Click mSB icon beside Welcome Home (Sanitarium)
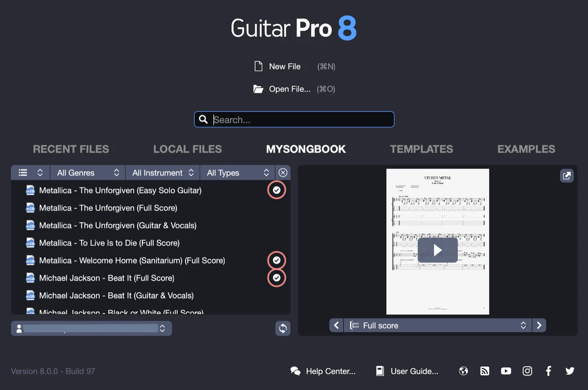This screenshot has height=390, width=588. (x=30, y=260)
